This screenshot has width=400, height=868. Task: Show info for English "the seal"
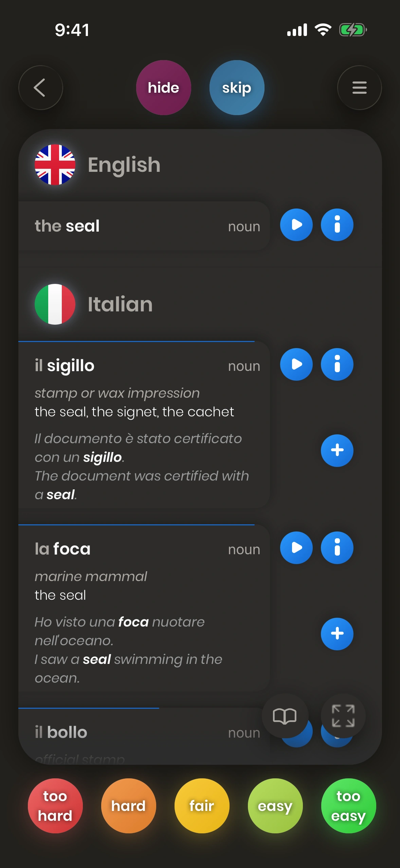tap(337, 225)
